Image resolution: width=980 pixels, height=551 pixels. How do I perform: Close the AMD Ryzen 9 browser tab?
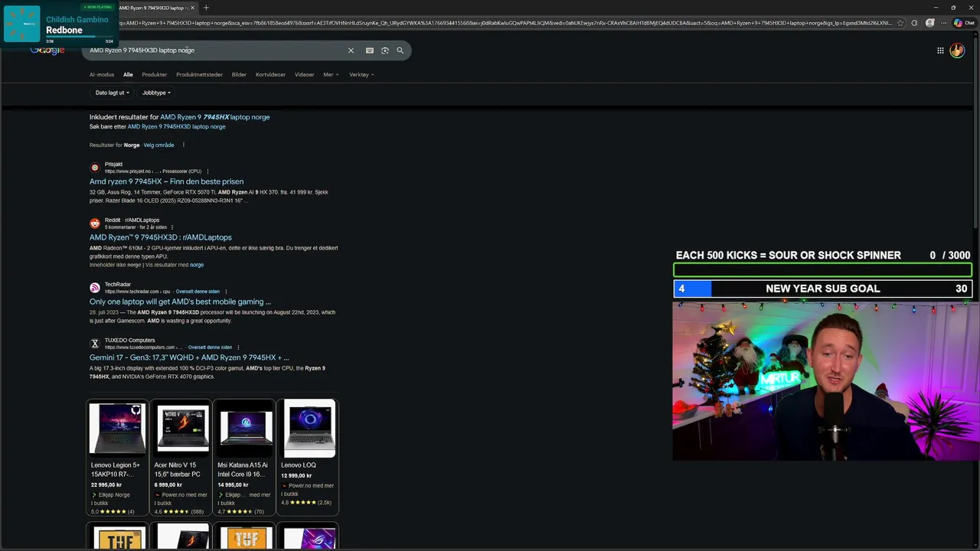pyautogui.click(x=192, y=8)
